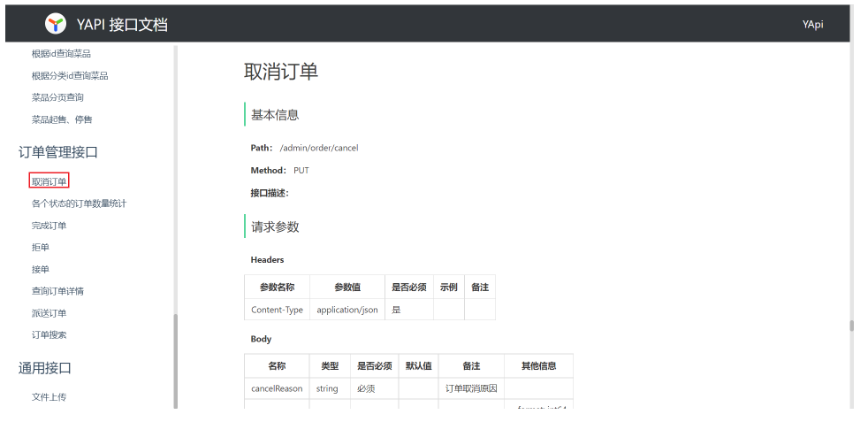868x422 pixels.
Task: Click the 参数名称 column header
Action: click(x=277, y=288)
